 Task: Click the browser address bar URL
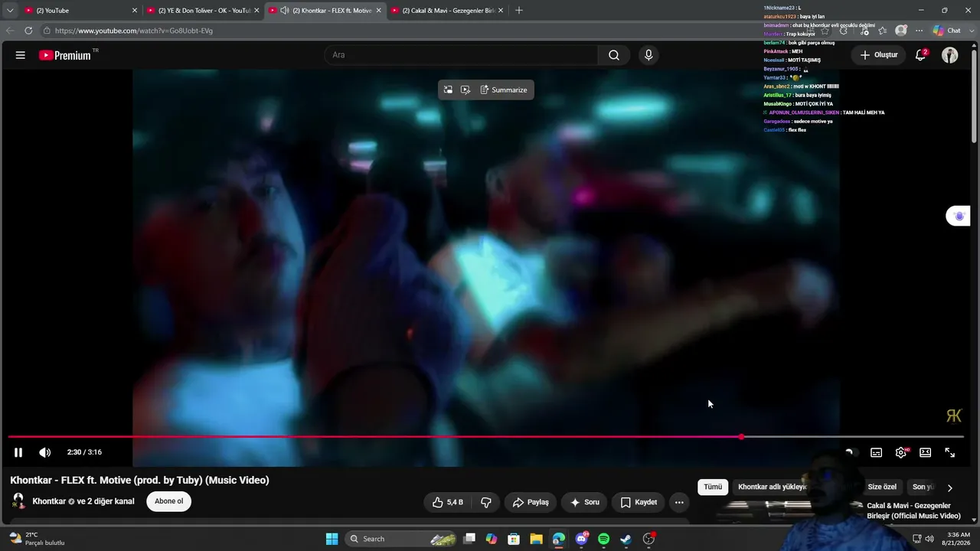point(134,31)
